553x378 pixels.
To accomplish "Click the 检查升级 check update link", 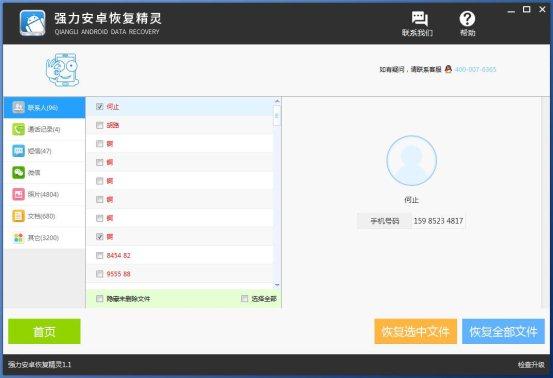I will tap(531, 365).
